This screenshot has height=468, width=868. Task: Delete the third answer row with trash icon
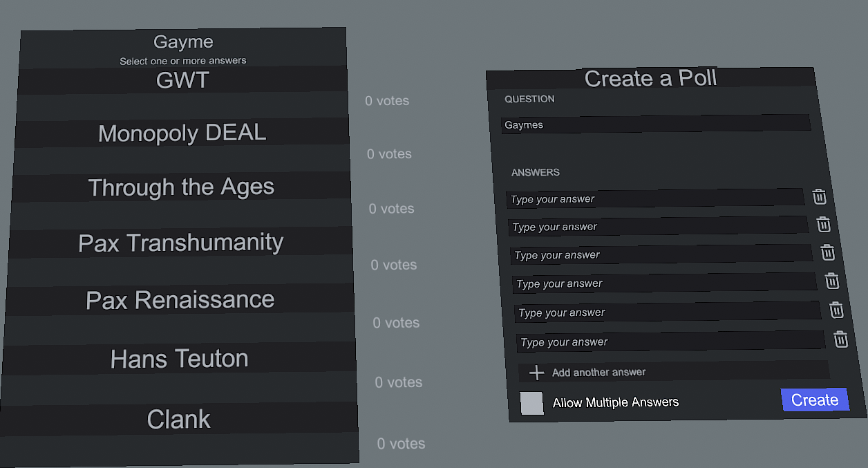click(x=828, y=252)
